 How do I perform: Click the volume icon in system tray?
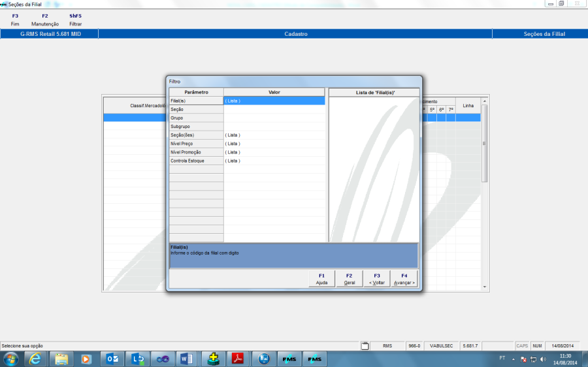(x=543, y=359)
